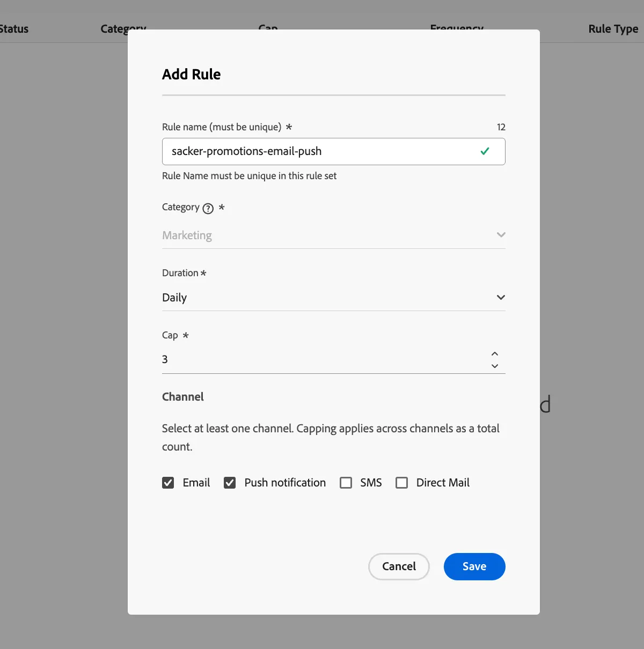Click the Duration field label
644x649 pixels.
180,273
